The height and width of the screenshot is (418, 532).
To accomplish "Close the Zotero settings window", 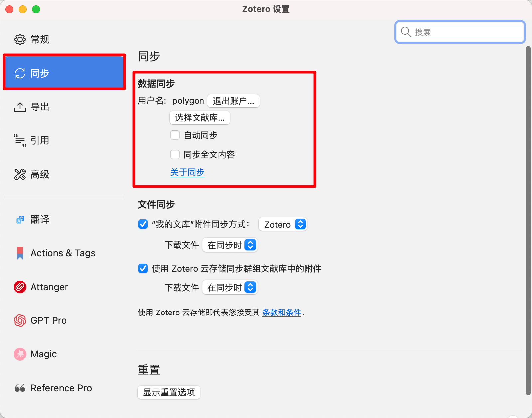I will coord(9,9).
